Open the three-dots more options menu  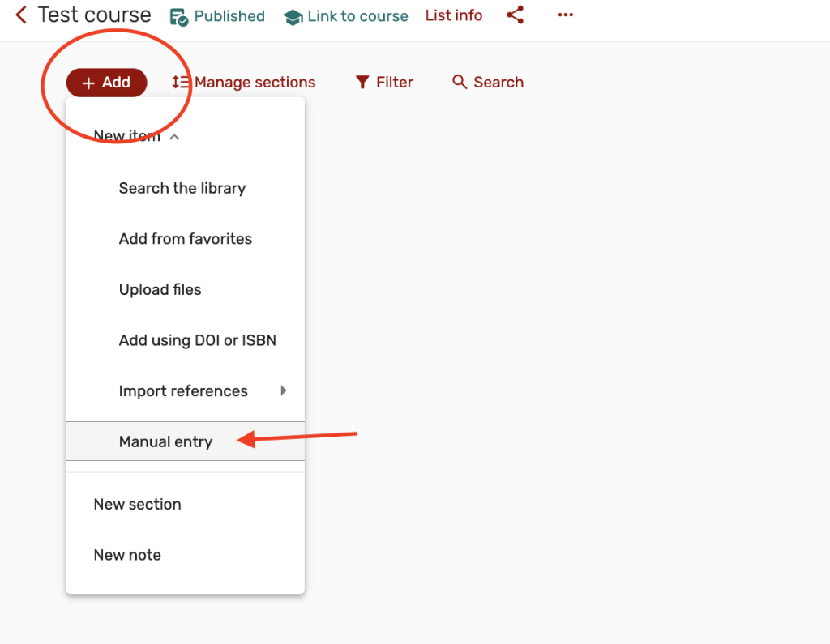click(x=565, y=15)
